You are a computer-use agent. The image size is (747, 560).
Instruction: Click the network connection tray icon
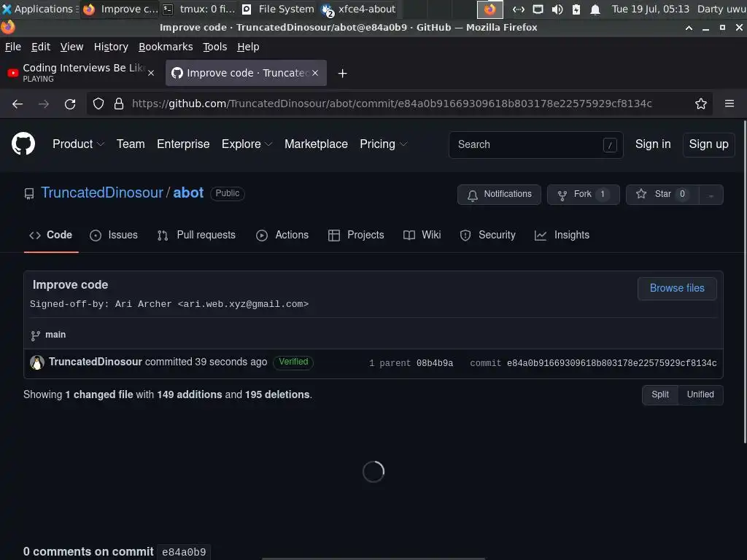[519, 9]
